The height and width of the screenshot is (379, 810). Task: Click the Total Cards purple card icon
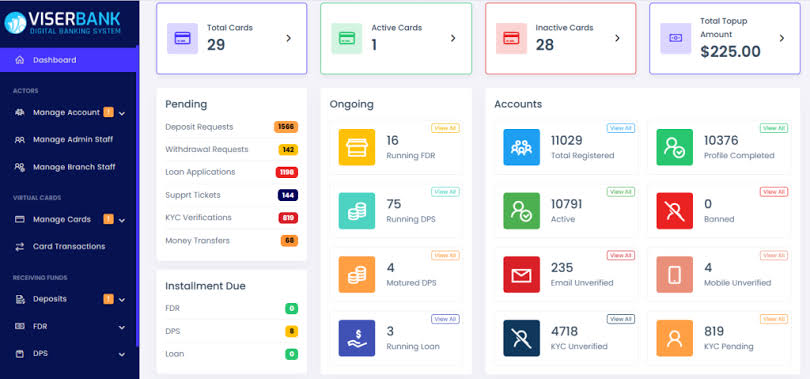coord(182,38)
